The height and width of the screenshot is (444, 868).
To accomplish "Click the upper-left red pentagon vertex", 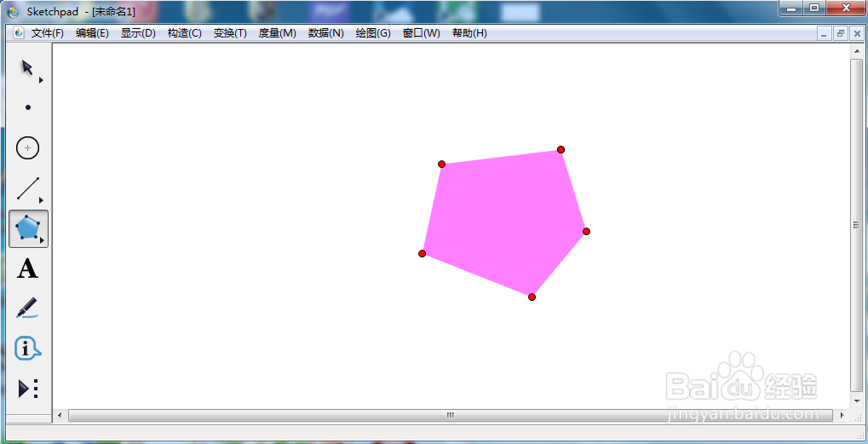I will [442, 164].
